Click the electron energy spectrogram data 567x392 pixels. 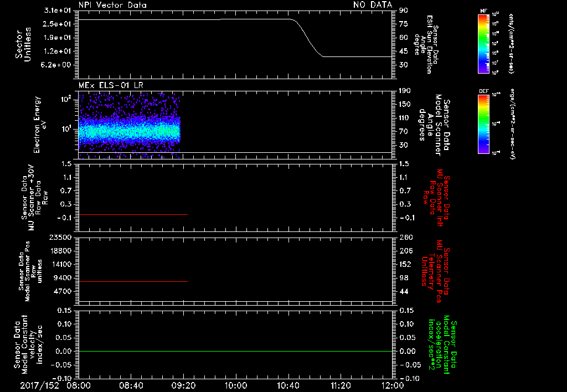click(130, 126)
